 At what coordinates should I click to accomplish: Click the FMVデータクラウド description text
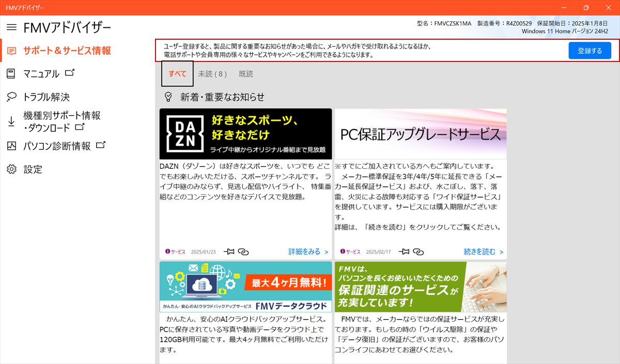(x=244, y=334)
